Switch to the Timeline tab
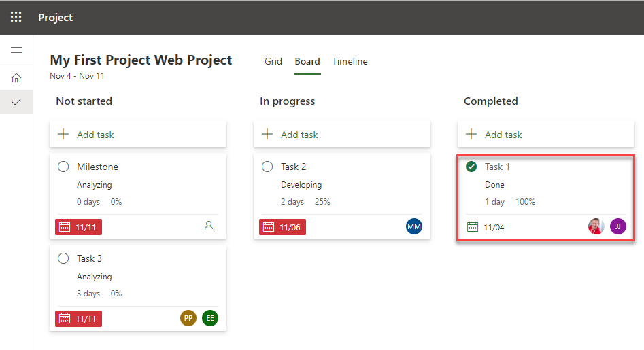 coord(350,61)
